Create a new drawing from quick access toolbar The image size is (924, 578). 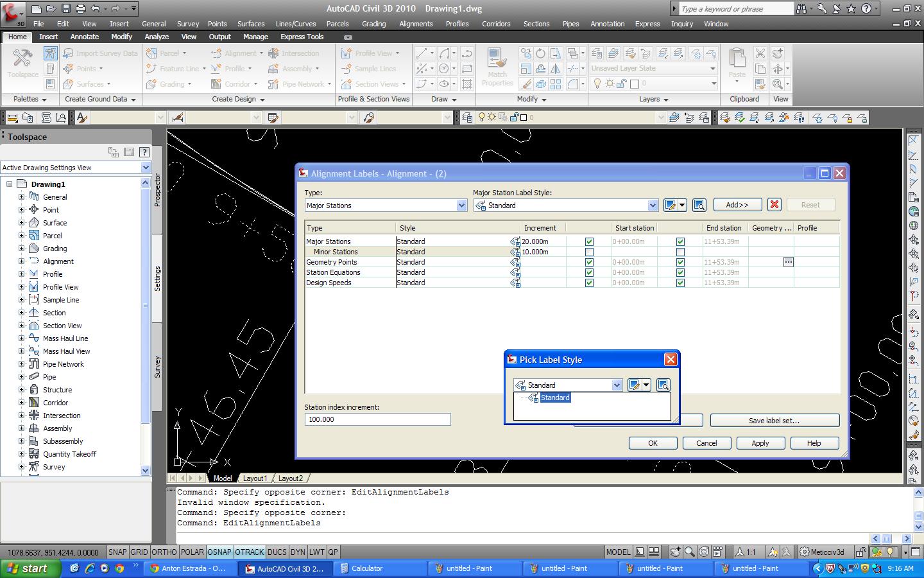tap(37, 9)
